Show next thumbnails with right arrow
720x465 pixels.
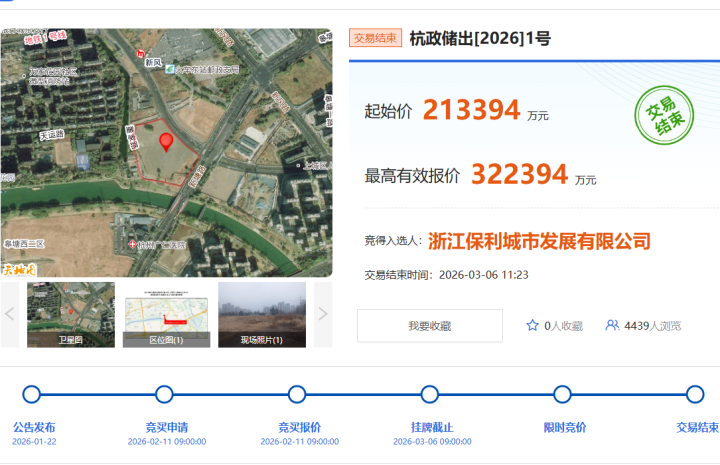point(323,314)
